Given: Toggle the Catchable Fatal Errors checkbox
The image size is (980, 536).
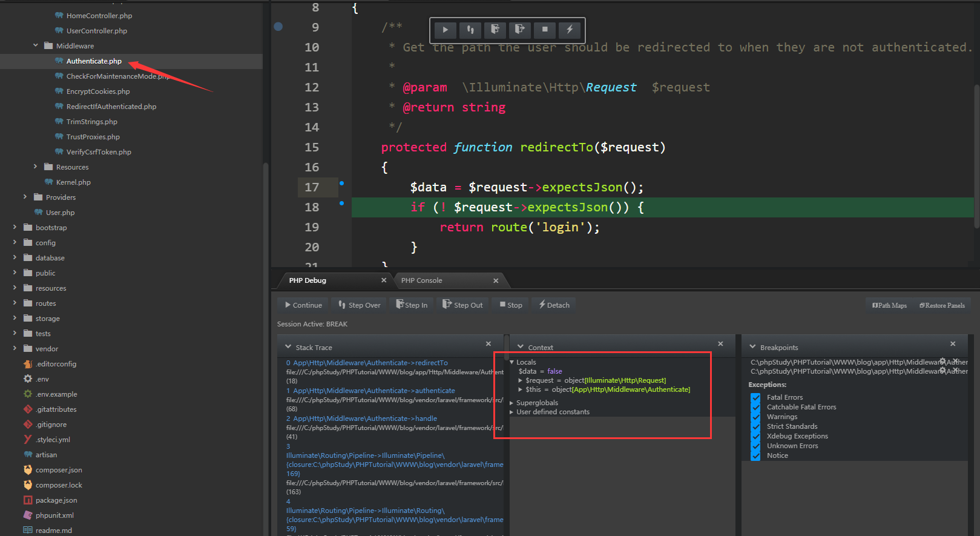Looking at the screenshot, I should [755, 407].
